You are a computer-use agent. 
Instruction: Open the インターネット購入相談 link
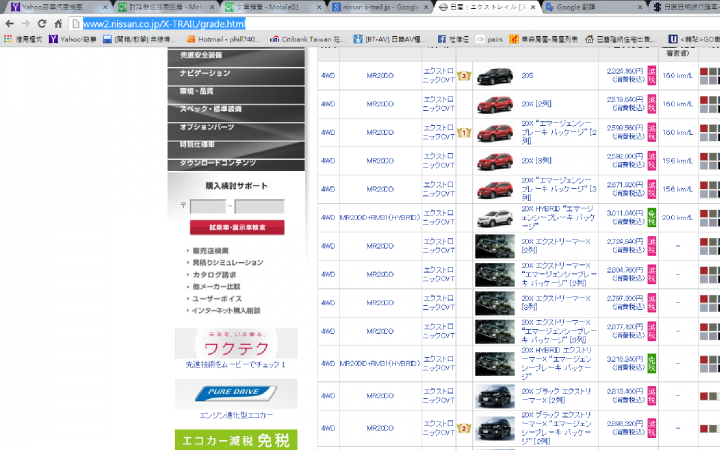point(226,310)
